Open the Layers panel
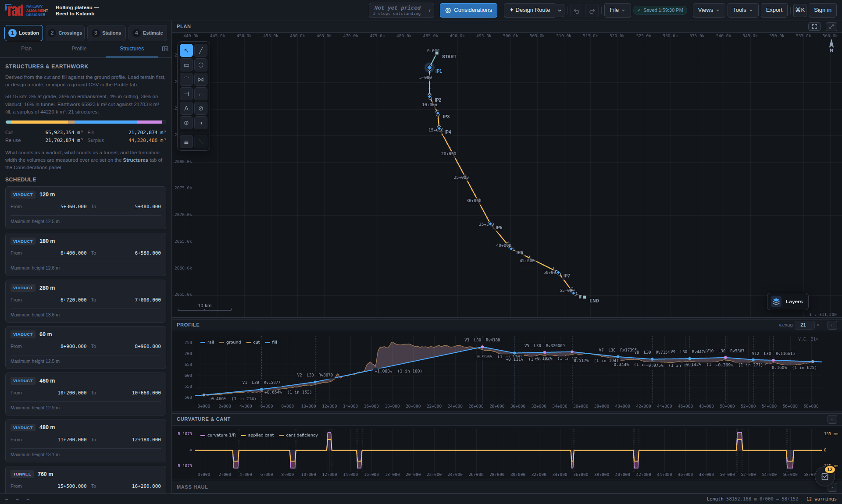Image resolution: width=842 pixels, height=504 pixels. (788, 302)
